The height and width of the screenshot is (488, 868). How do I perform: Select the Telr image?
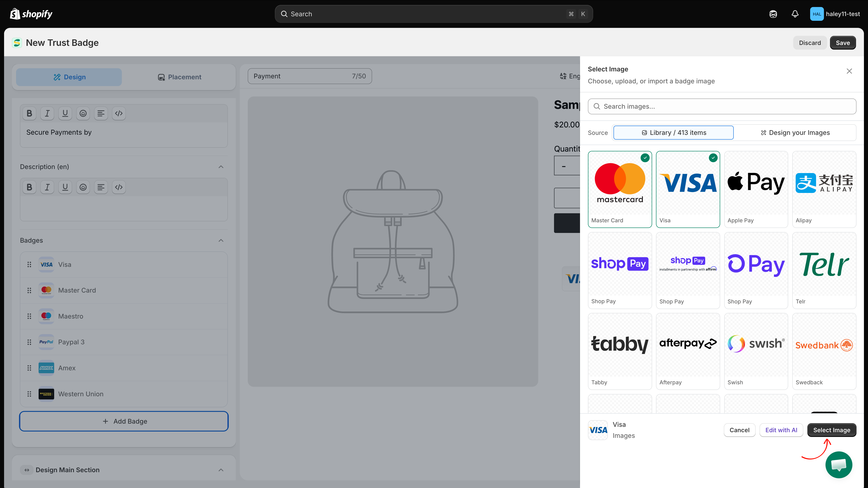824,270
